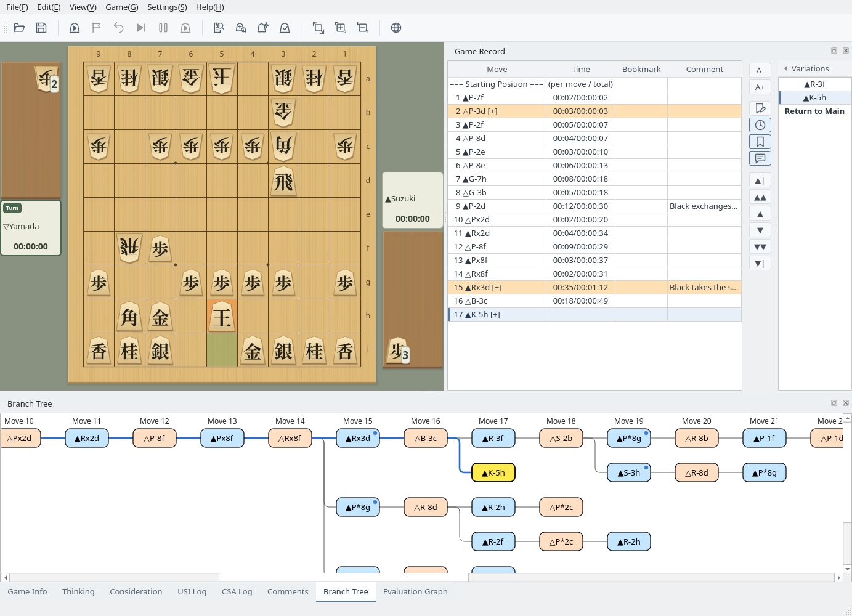The image size is (852, 616).
Task: Float the Branch Tree panel
Action: click(834, 403)
